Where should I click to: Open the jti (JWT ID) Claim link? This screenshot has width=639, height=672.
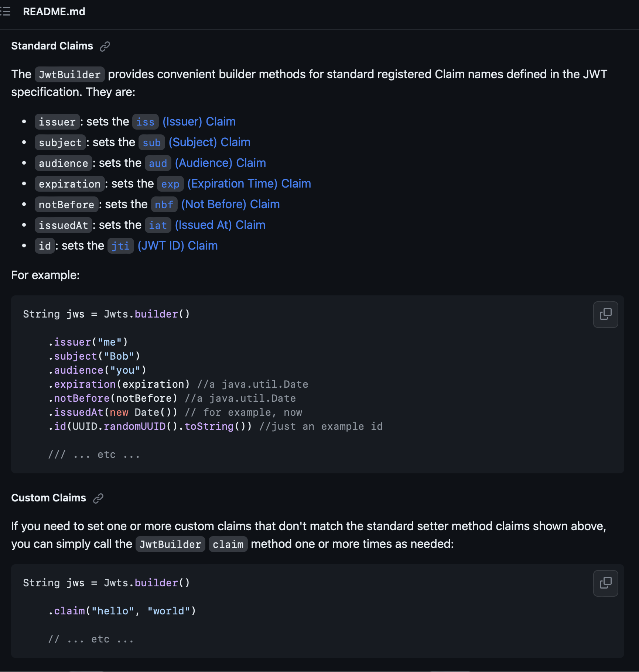[163, 246]
